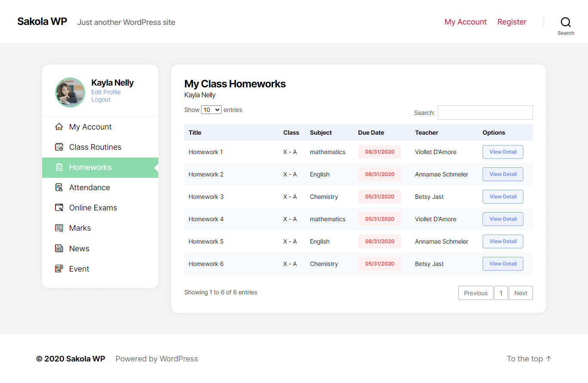Viewport: 588px width, 383px height.
Task: Click the News icon in sidebar
Action: tap(59, 249)
